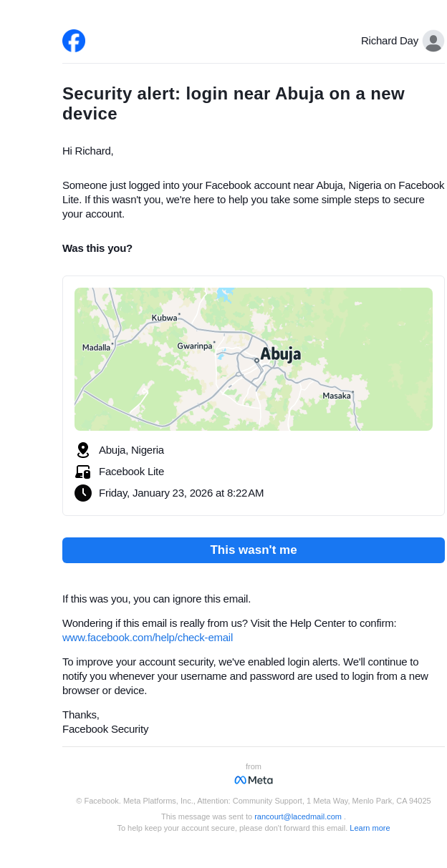Viewport: 447px width, 868px height.
Task: Click Kubwa on the login map
Action: (x=164, y=318)
